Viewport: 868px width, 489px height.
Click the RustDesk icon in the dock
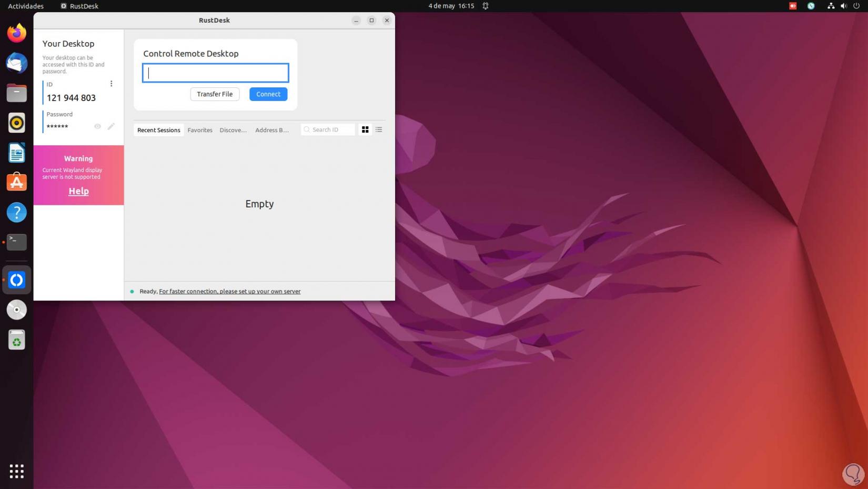click(x=17, y=280)
